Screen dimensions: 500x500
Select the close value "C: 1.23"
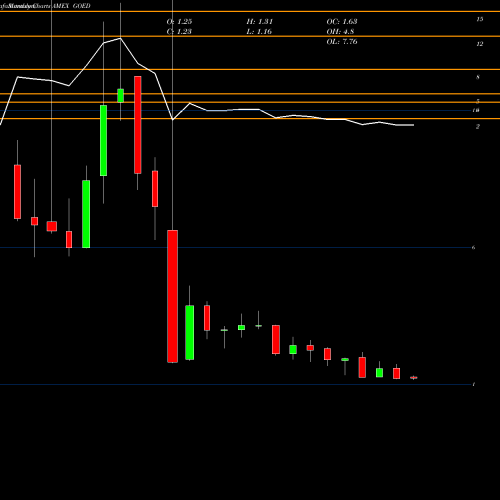(179, 32)
